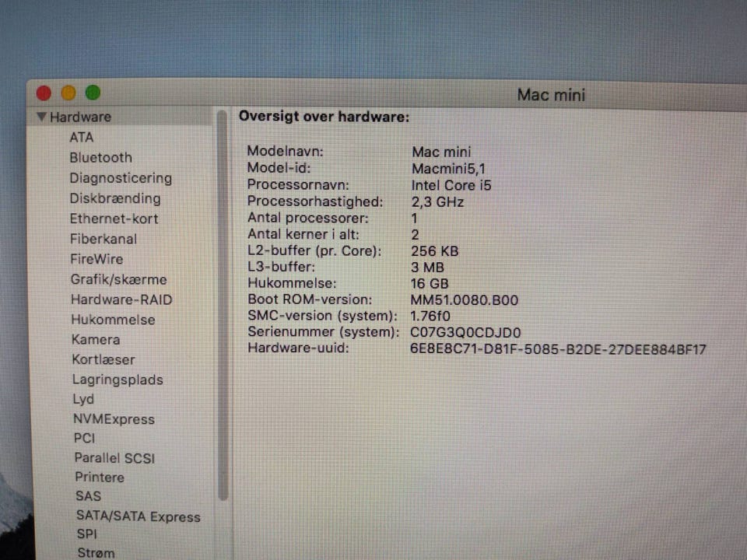
Task: Choose Kortlæser in the list
Action: (x=103, y=359)
